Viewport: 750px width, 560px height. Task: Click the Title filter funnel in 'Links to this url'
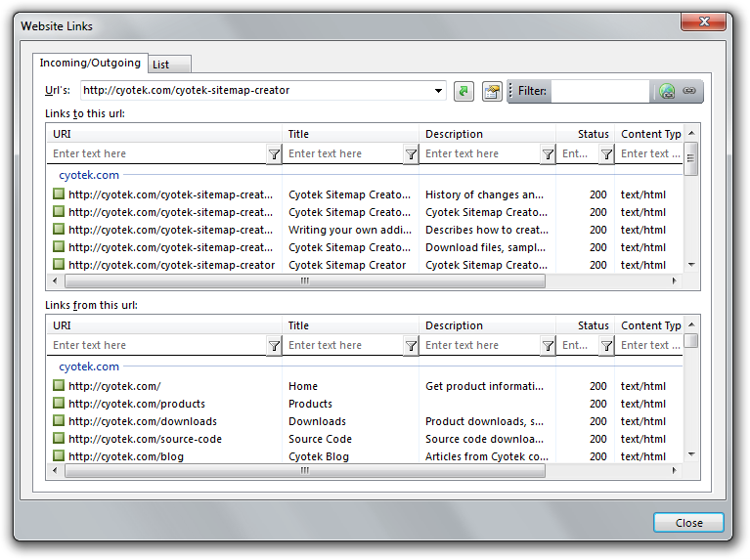[411, 154]
